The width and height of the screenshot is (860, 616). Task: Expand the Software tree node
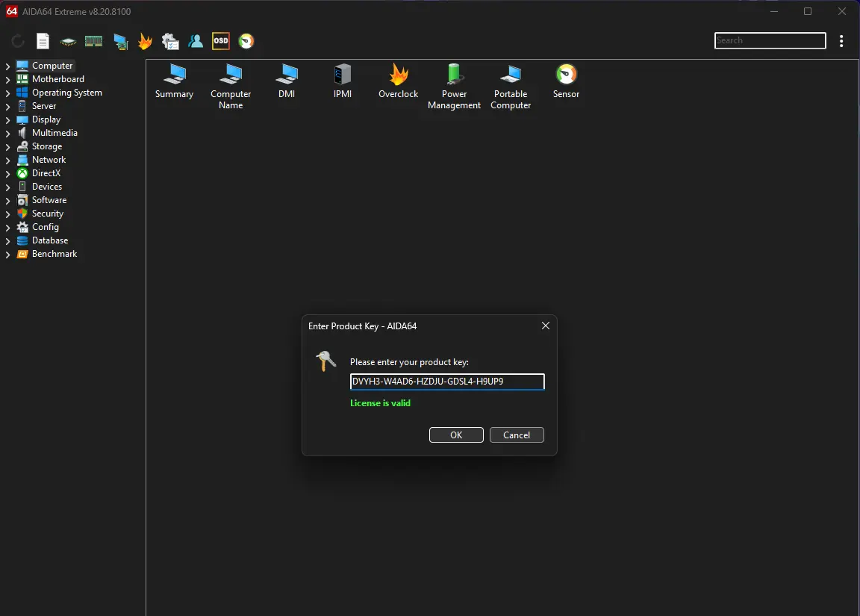7,200
